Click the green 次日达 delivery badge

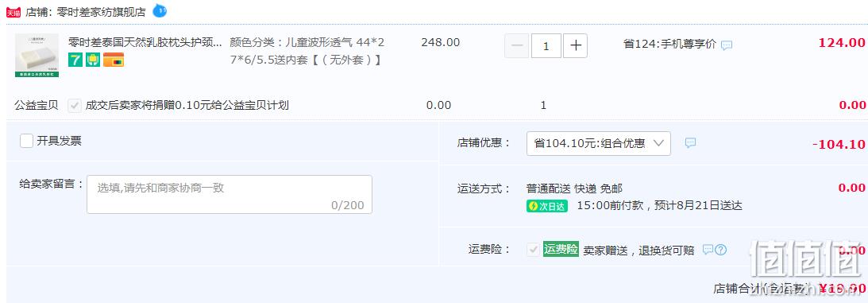(x=547, y=207)
